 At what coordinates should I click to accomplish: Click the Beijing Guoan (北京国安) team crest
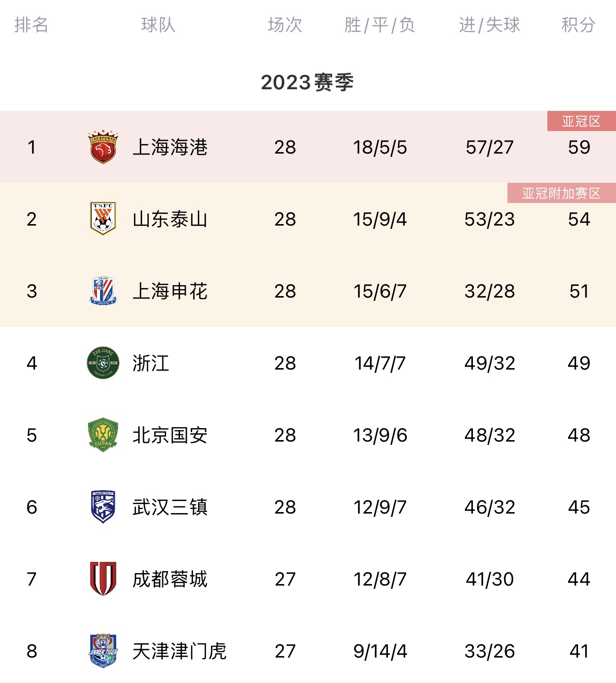103,435
